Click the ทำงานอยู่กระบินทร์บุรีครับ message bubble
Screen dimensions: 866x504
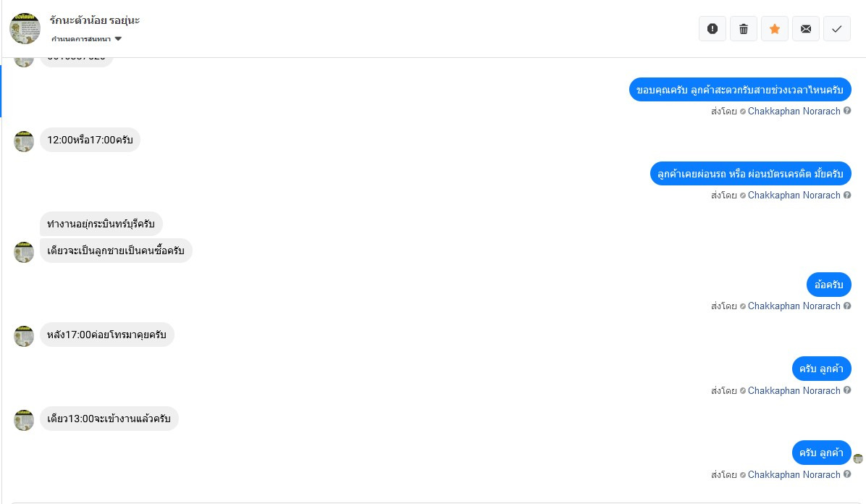pyautogui.click(x=101, y=224)
